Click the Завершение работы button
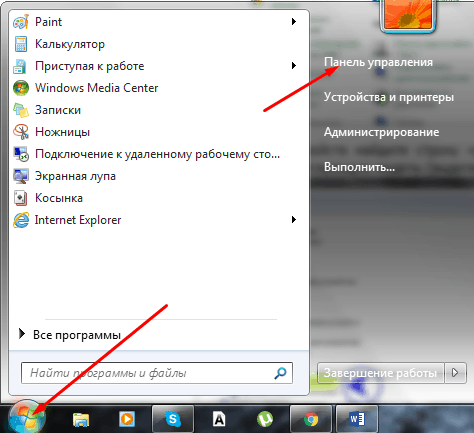 381,373
